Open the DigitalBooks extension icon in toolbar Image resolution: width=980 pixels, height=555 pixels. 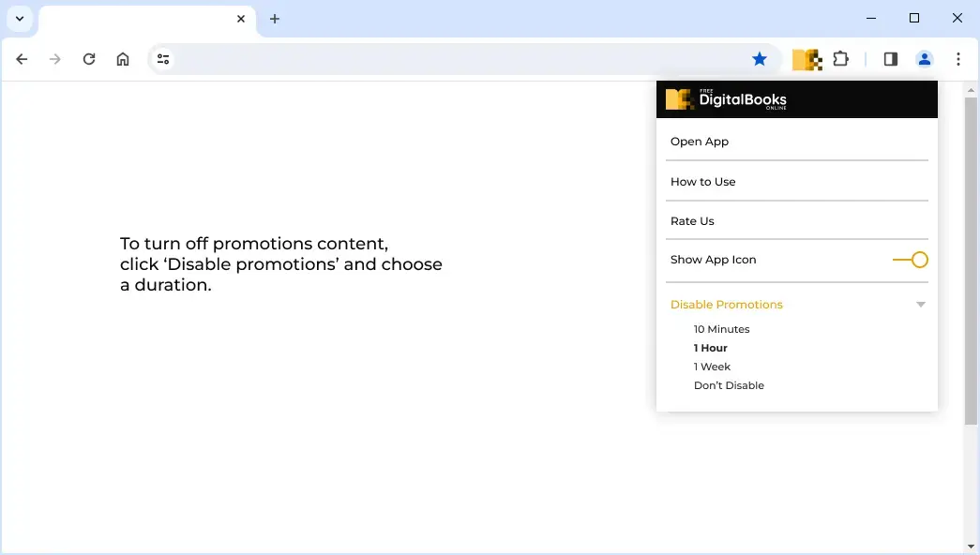tap(807, 58)
